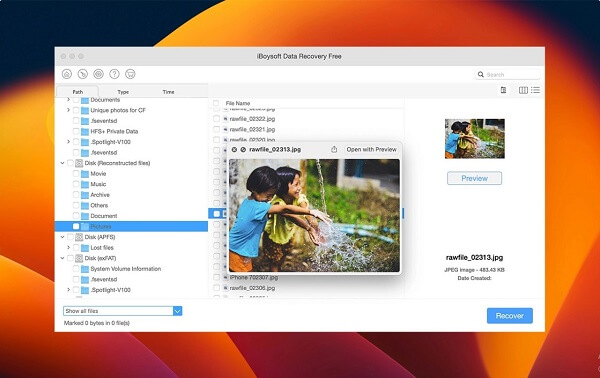Select the rawfile_02321.jpg file name
Image resolution: width=600 pixels, height=378 pixels.
point(252,129)
